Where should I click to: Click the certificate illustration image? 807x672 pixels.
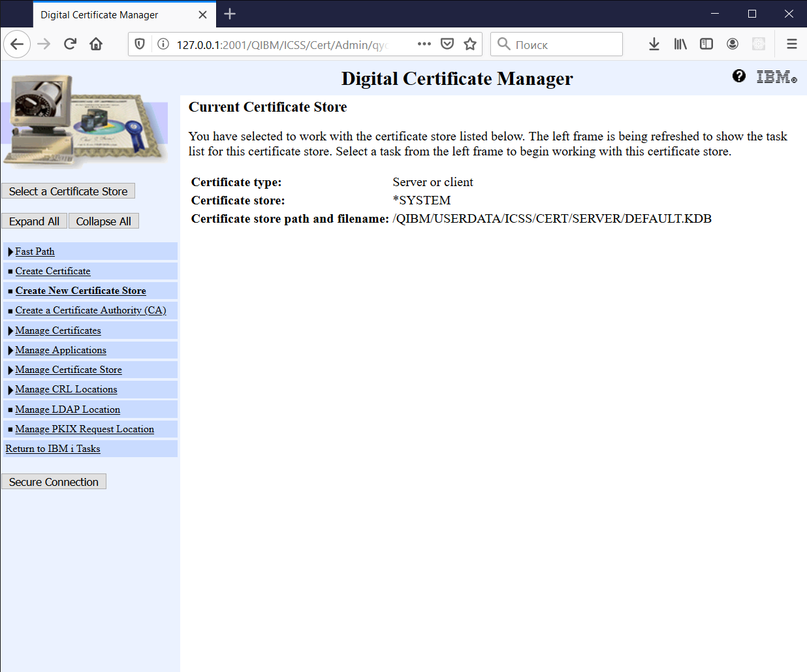[x=85, y=122]
